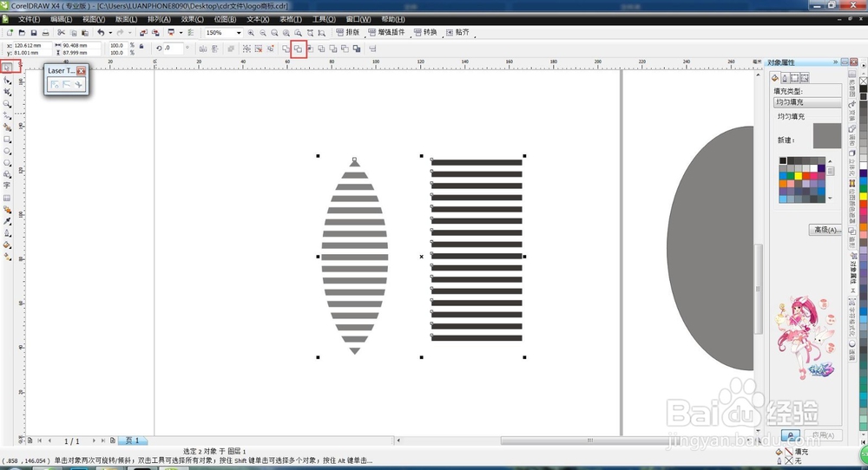
Task: Select the Freehand tool in the toolbox
Action: click(7, 115)
